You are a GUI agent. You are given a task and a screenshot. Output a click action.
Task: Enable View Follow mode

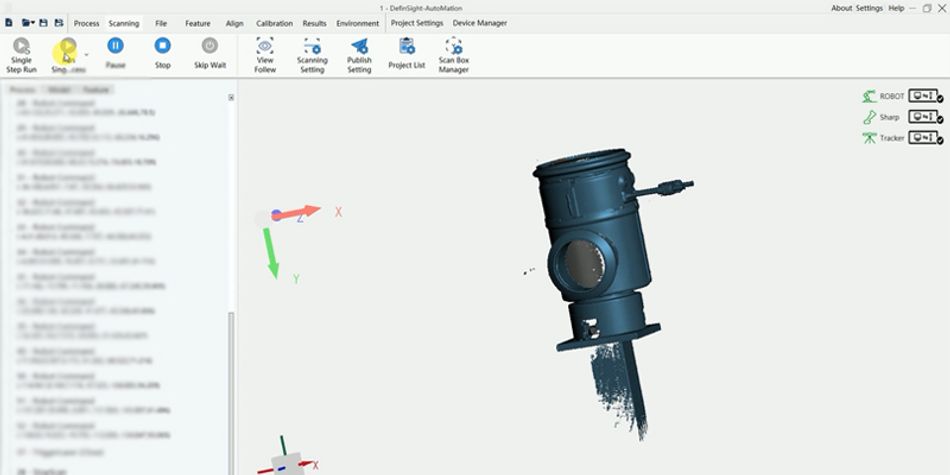point(265,46)
